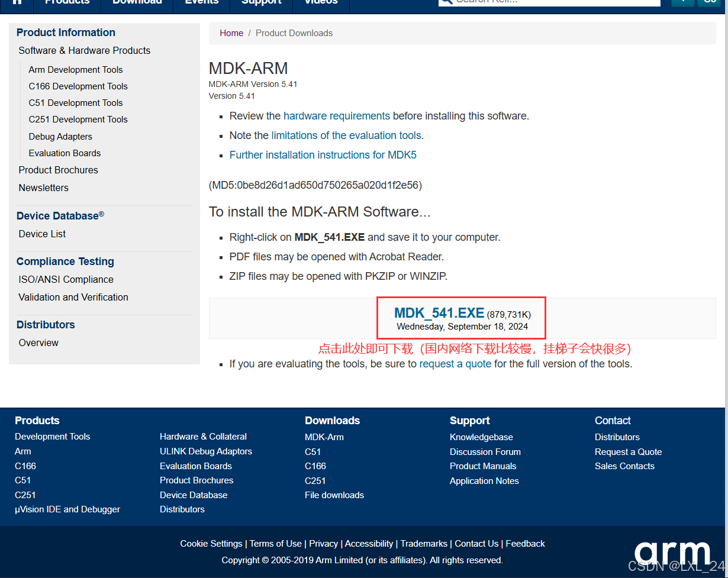Open C251 in footer Products column
The height and width of the screenshot is (578, 728).
pos(25,495)
